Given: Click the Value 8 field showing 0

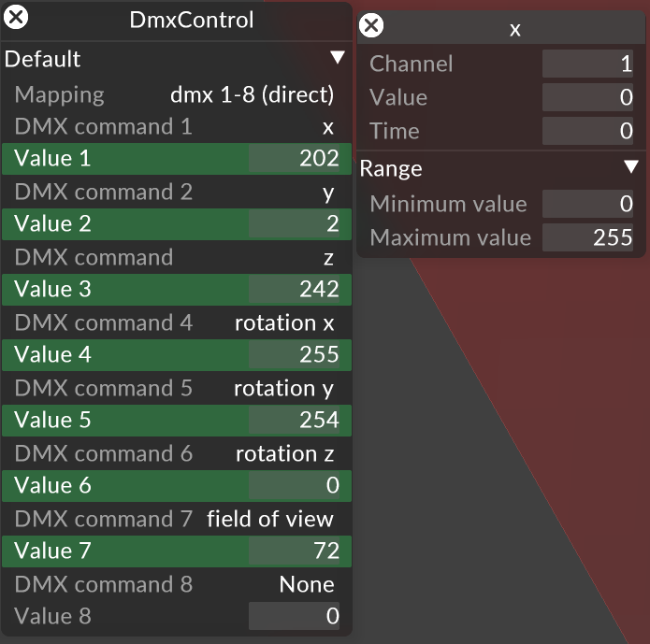Looking at the screenshot, I should pyautogui.click(x=295, y=616).
